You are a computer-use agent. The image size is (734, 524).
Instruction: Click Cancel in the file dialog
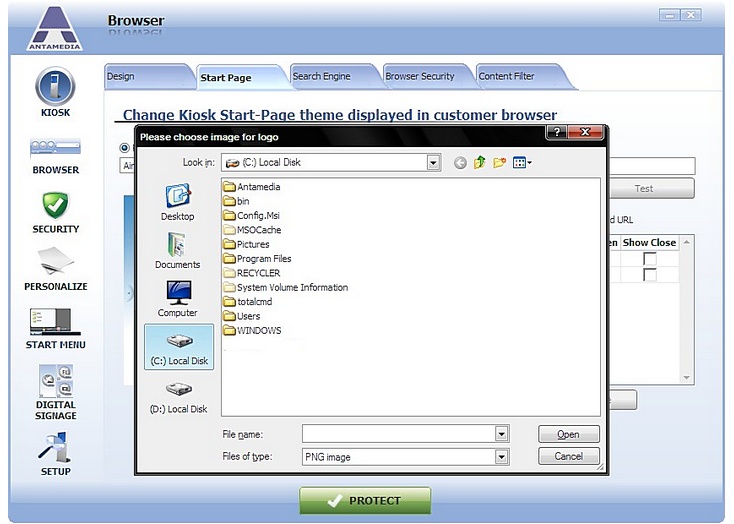click(x=568, y=456)
